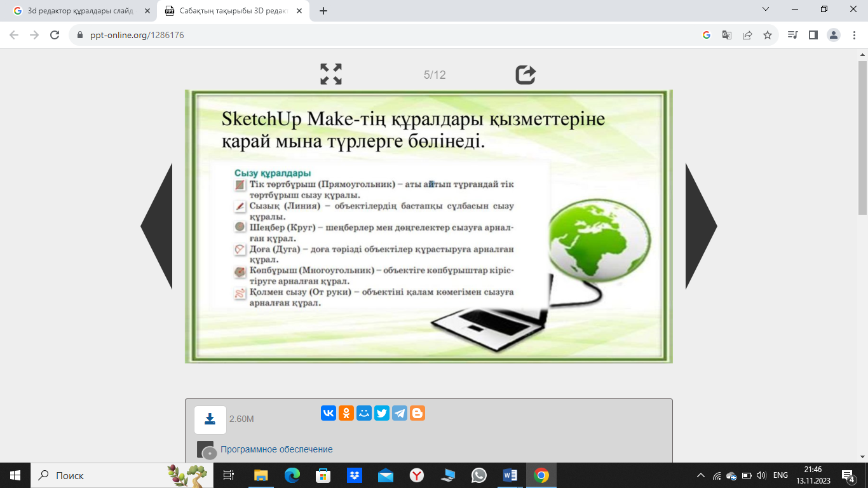The image size is (868, 488).
Task: Open WhatsApp from the taskbar
Action: coord(478,475)
